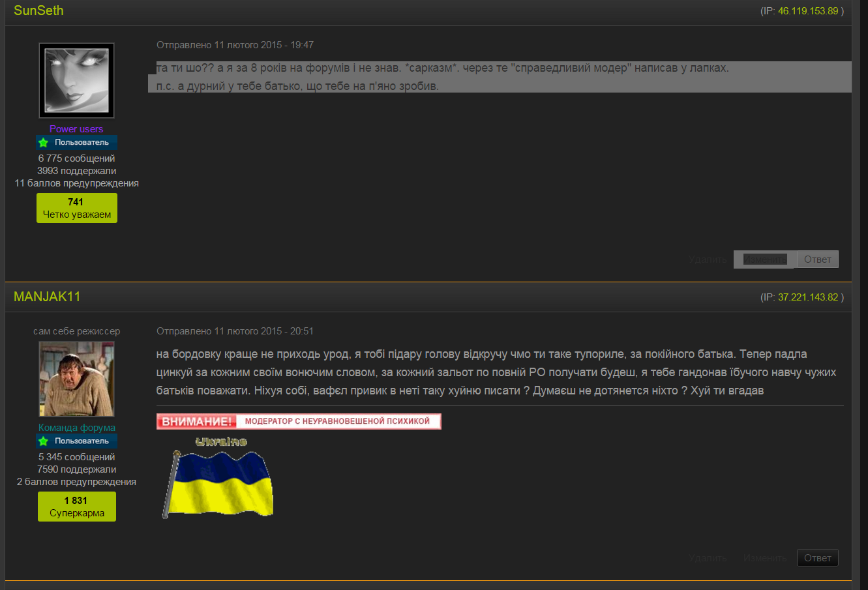The height and width of the screenshot is (590, 868).
Task: Reply to SunSeth using the Ответ button
Action: click(x=817, y=259)
